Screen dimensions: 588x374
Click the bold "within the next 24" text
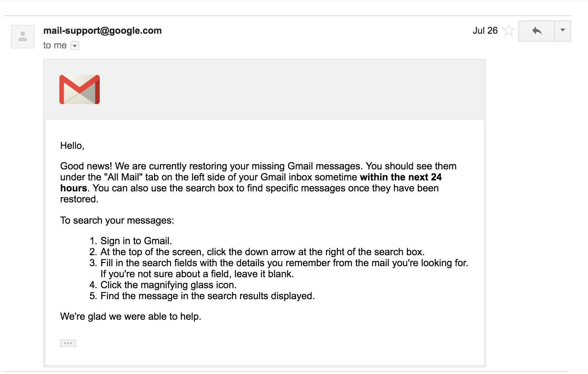pyautogui.click(x=401, y=177)
